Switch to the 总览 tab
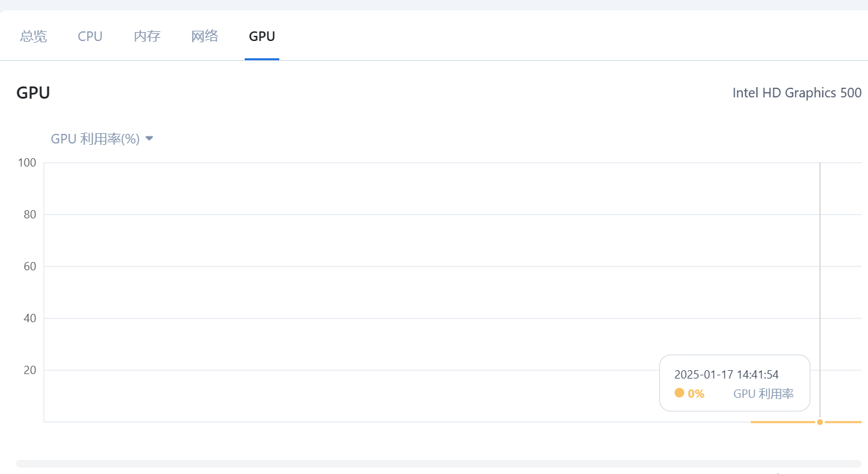Screen dimensions: 868x474 coord(33,37)
